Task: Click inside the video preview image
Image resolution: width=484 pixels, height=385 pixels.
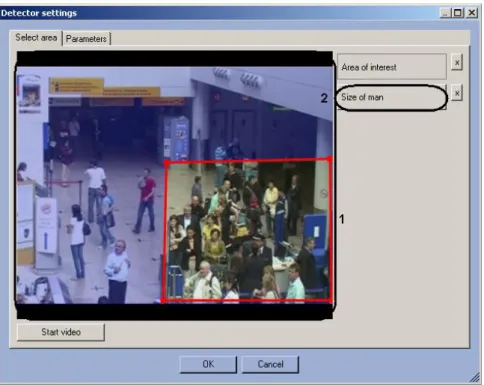Action: click(x=175, y=185)
